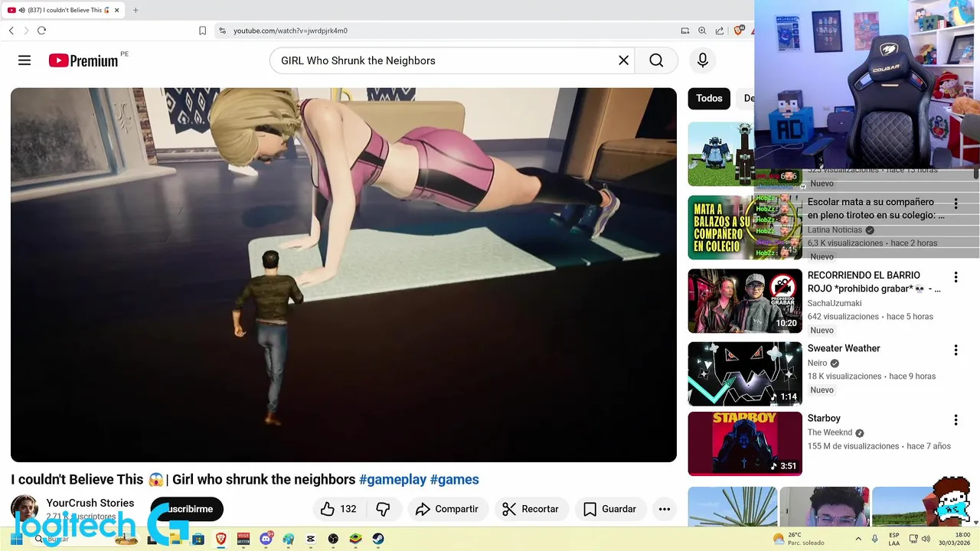This screenshot has width=980, height=551.
Task: Click the video player to pause
Action: (344, 275)
